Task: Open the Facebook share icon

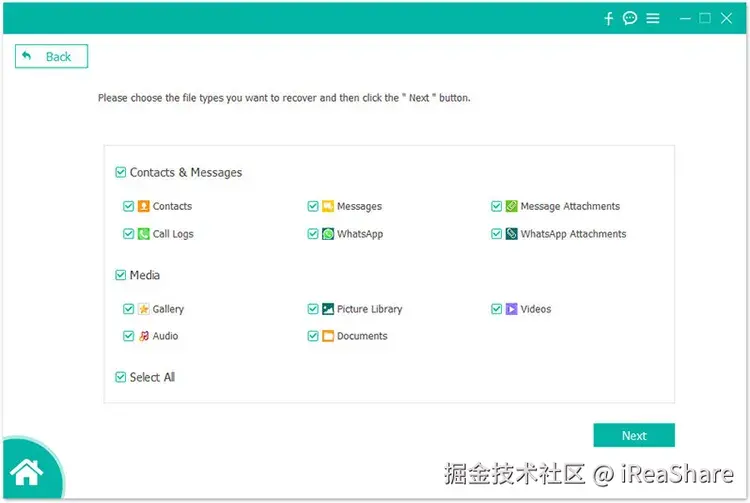Action: 608,19
